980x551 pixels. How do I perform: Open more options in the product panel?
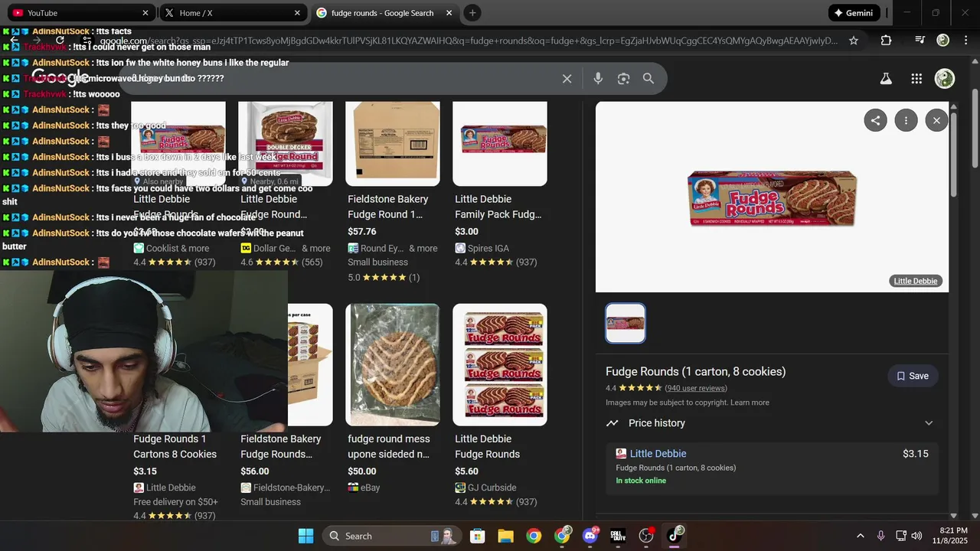(906, 120)
